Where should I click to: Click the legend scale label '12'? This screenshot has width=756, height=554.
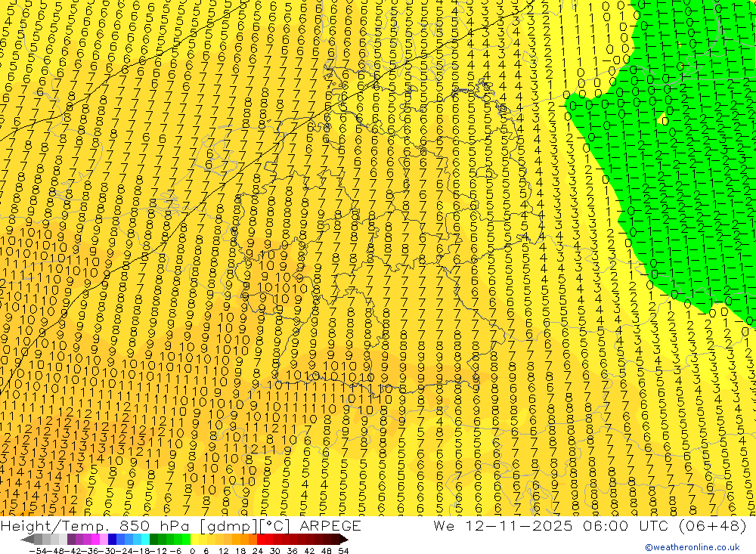(x=223, y=551)
